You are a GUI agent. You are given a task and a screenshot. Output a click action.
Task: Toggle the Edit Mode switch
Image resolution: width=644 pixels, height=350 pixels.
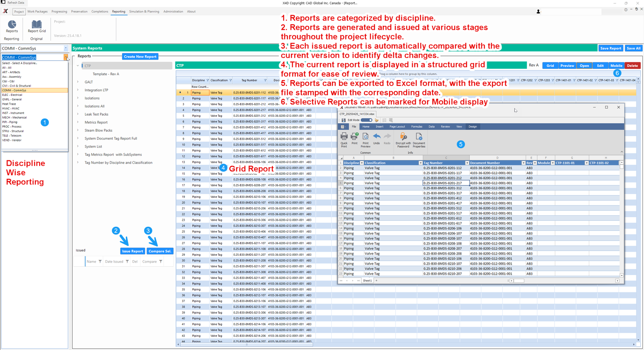click(x=366, y=120)
